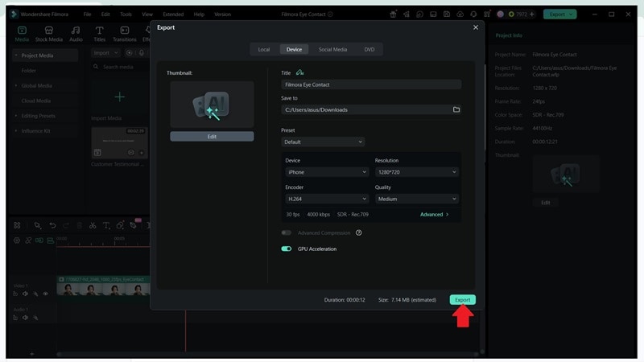Open the Stock Media tab
Screen dimensions: 644x362
pyautogui.click(x=49, y=34)
